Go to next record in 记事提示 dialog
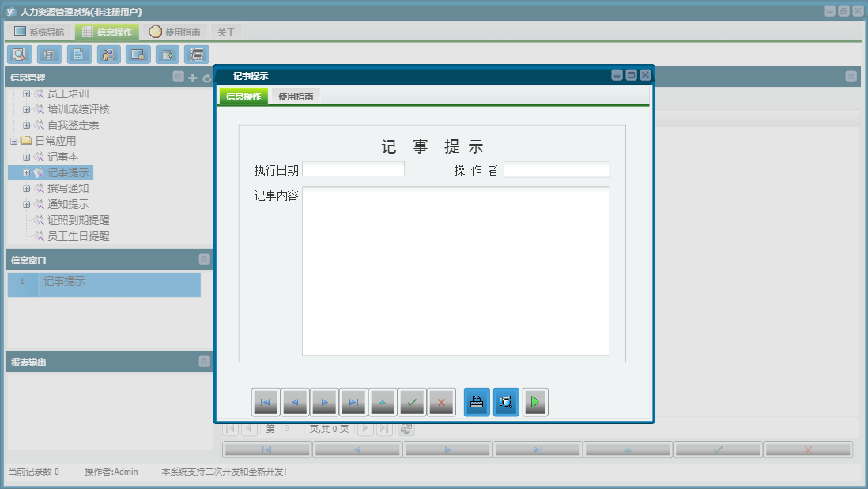The width and height of the screenshot is (868, 489). (324, 402)
